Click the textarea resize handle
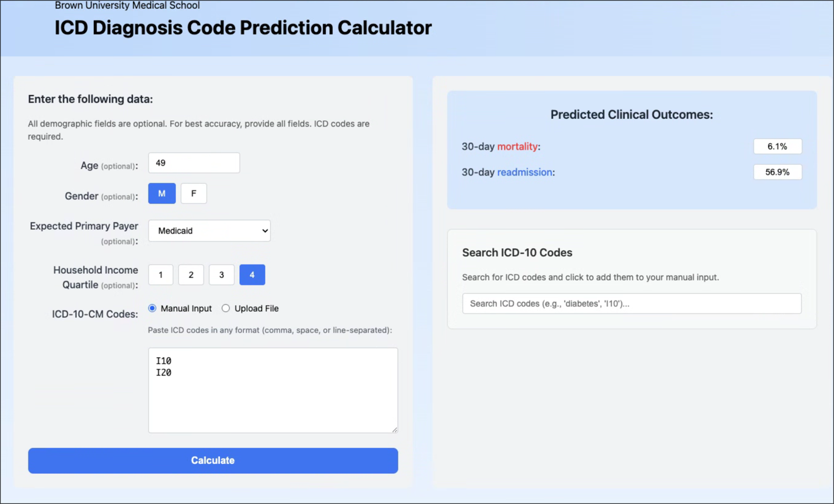The height and width of the screenshot is (504, 834). [395, 430]
